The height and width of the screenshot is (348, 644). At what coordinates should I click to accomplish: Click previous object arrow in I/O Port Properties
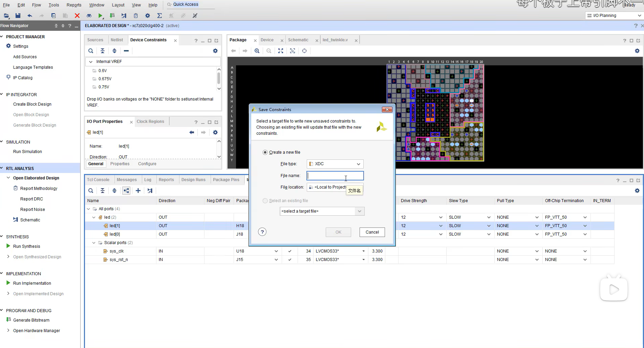pos(192,132)
